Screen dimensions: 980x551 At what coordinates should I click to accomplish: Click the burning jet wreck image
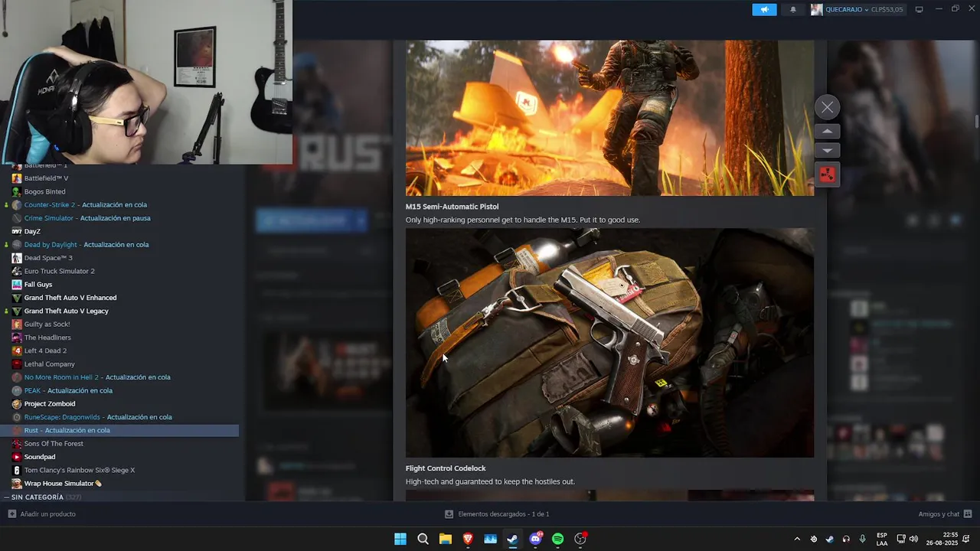pyautogui.click(x=609, y=118)
